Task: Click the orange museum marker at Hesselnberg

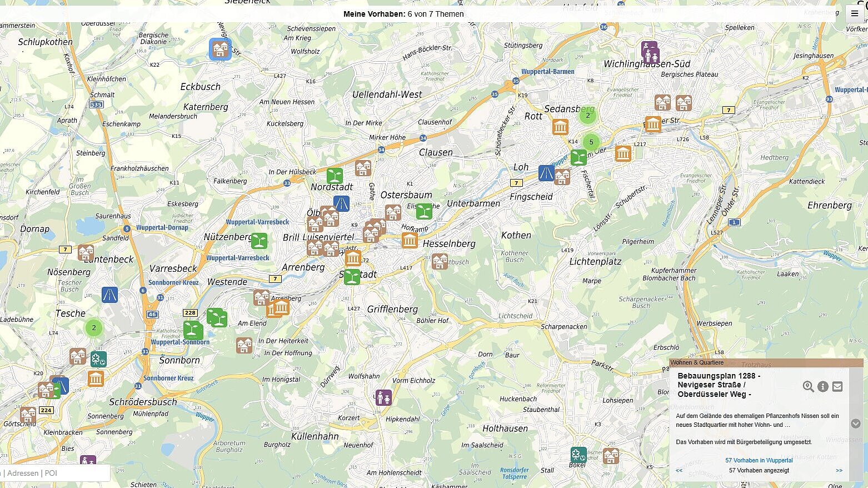Action: (410, 240)
